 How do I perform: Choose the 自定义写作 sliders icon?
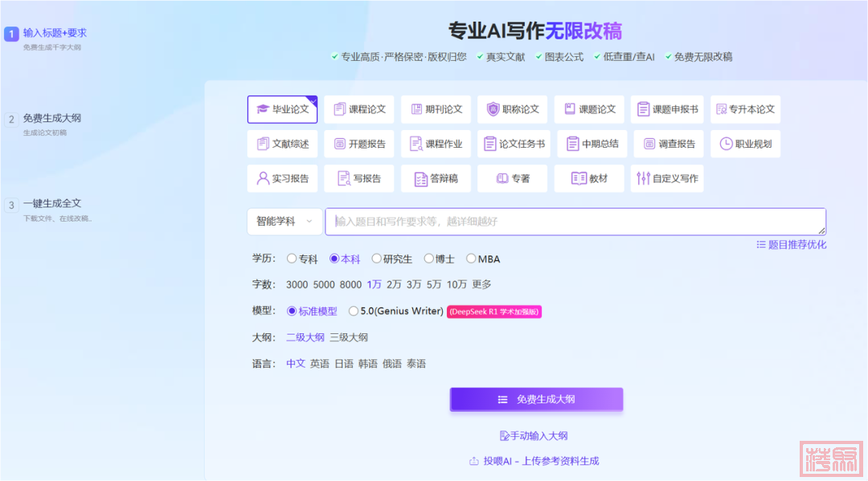click(643, 178)
